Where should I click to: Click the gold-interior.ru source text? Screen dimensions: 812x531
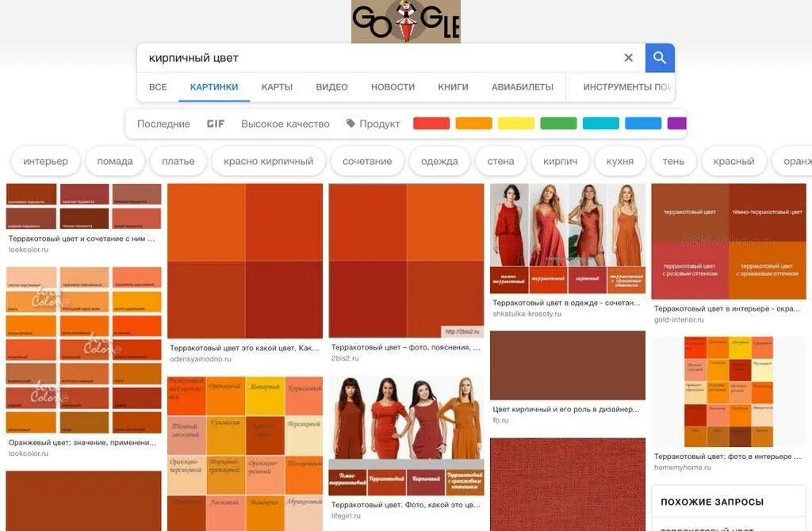679,319
